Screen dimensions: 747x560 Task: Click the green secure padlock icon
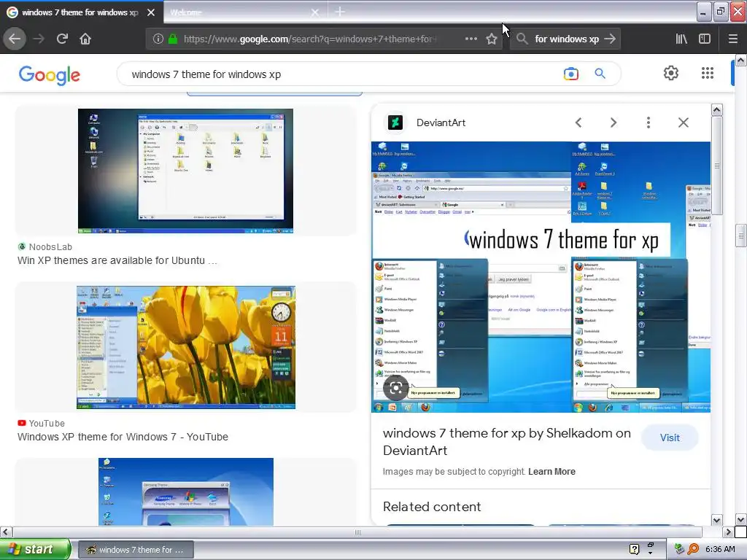coord(173,39)
